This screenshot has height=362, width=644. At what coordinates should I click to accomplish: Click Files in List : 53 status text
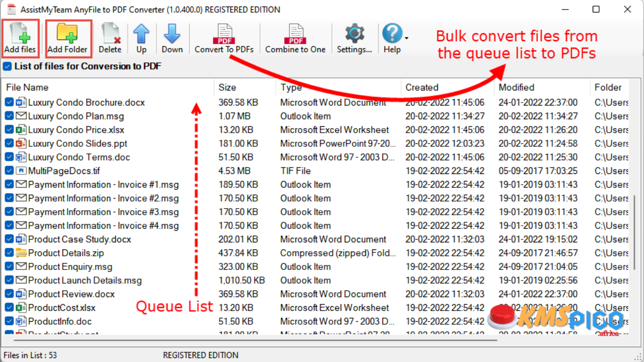coord(30,355)
